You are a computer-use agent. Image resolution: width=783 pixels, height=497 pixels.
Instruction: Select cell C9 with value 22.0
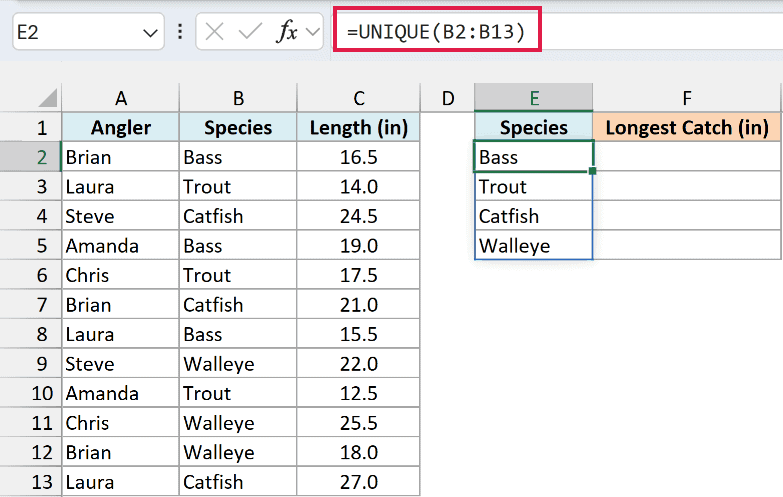[359, 364]
